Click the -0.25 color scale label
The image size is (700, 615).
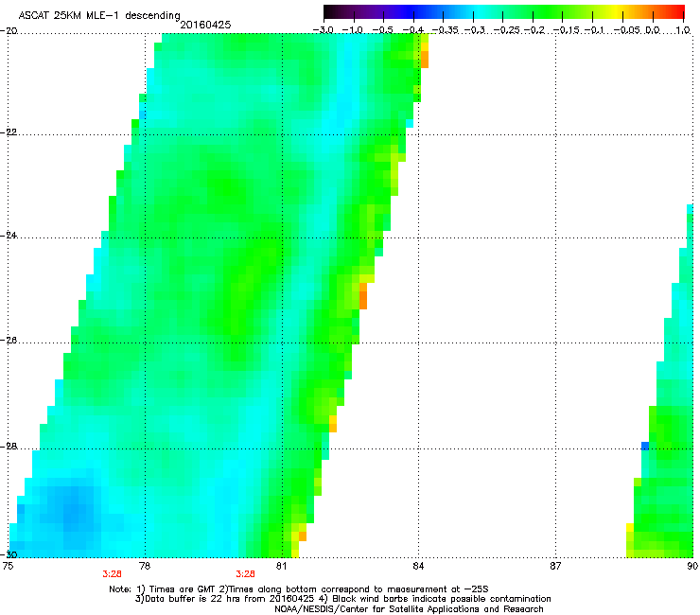tap(507, 30)
